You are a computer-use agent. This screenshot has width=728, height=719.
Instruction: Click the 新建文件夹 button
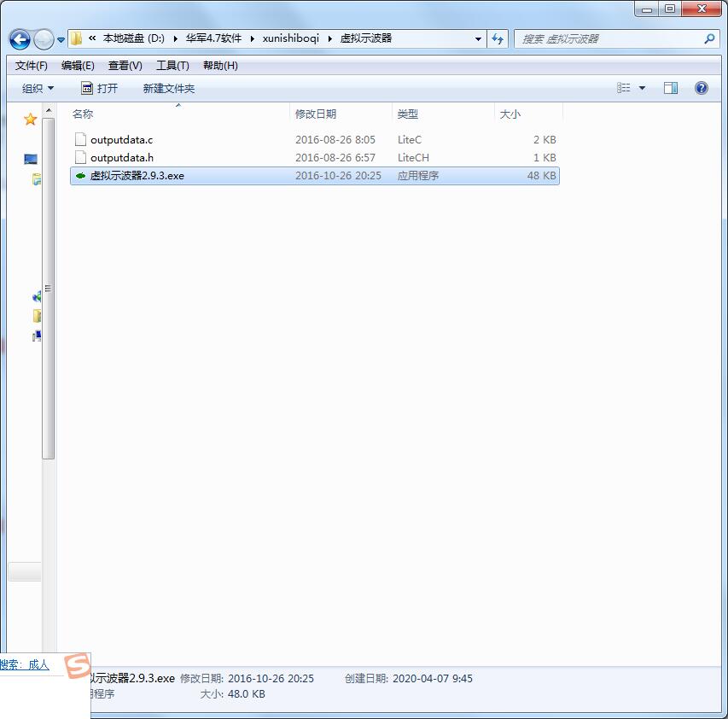(x=168, y=88)
